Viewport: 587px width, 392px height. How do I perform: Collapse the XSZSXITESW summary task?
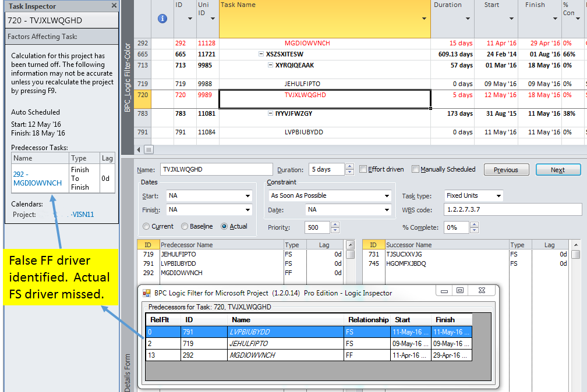pos(261,54)
